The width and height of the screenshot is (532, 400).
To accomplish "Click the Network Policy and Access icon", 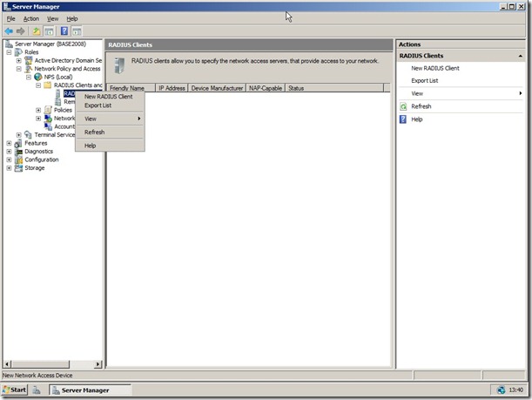I will (x=29, y=69).
